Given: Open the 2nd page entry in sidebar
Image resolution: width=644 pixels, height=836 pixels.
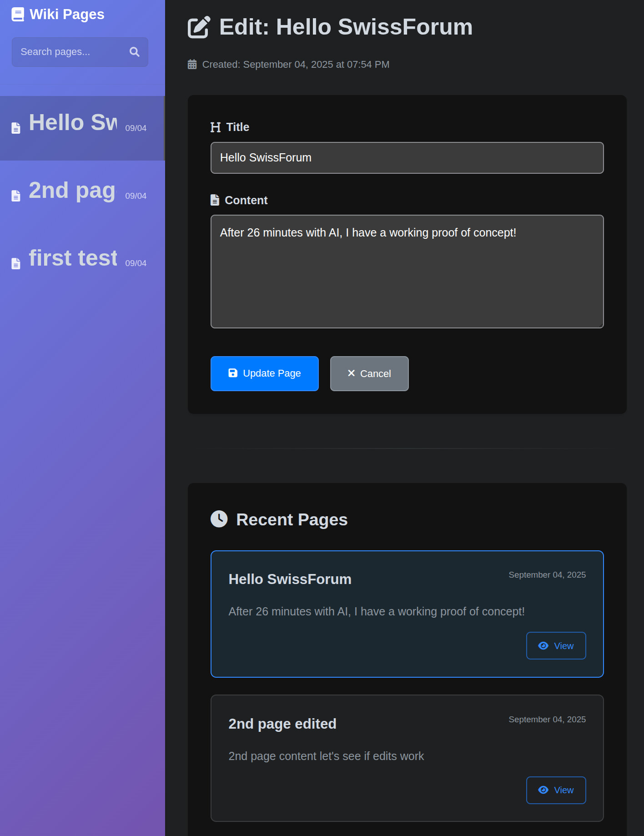Looking at the screenshot, I should [x=72, y=191].
